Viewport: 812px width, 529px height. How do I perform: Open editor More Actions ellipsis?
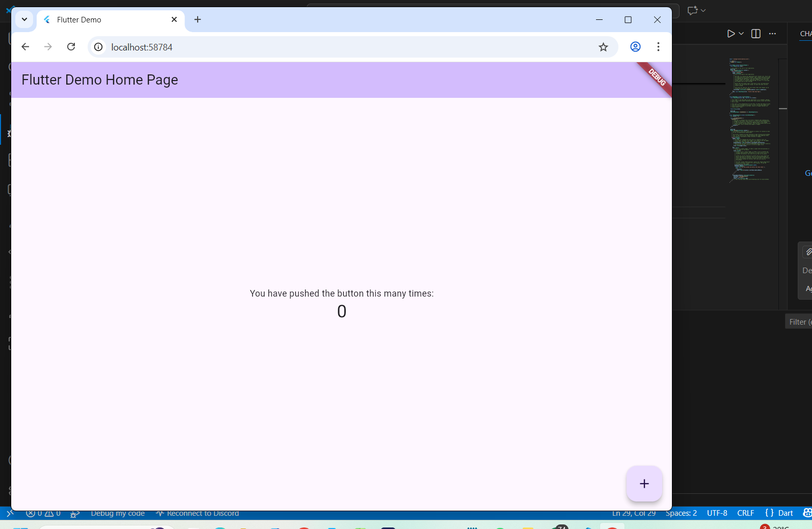[x=772, y=34]
